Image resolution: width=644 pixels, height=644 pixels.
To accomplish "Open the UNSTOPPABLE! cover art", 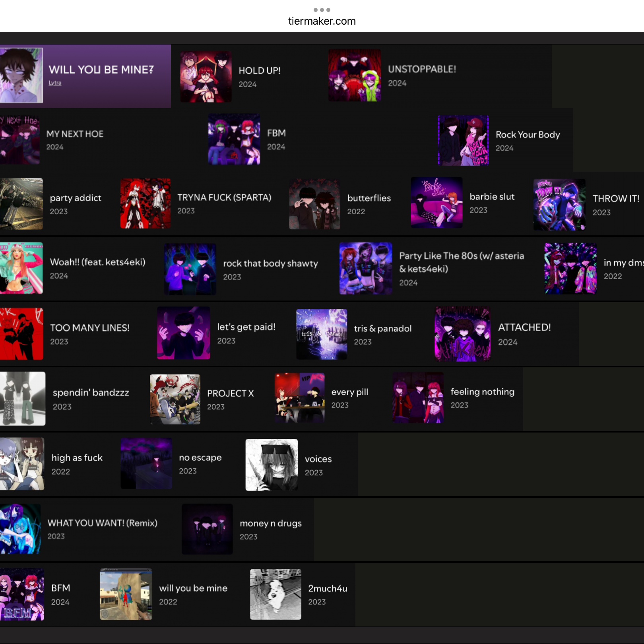I will (354, 76).
